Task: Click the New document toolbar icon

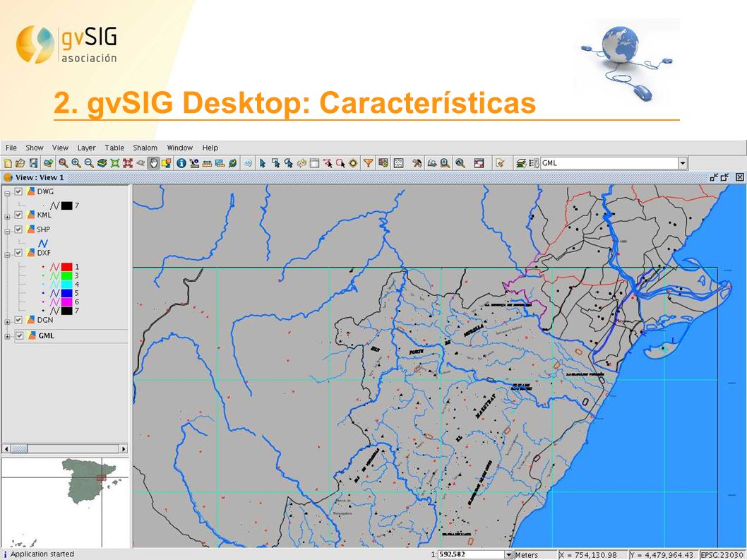Action: (7, 163)
